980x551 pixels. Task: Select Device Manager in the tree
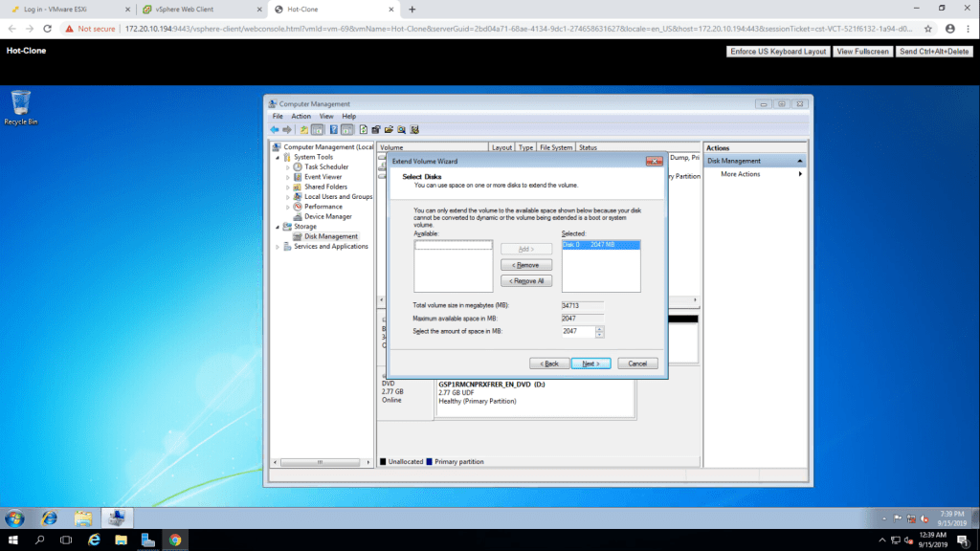[x=327, y=216]
